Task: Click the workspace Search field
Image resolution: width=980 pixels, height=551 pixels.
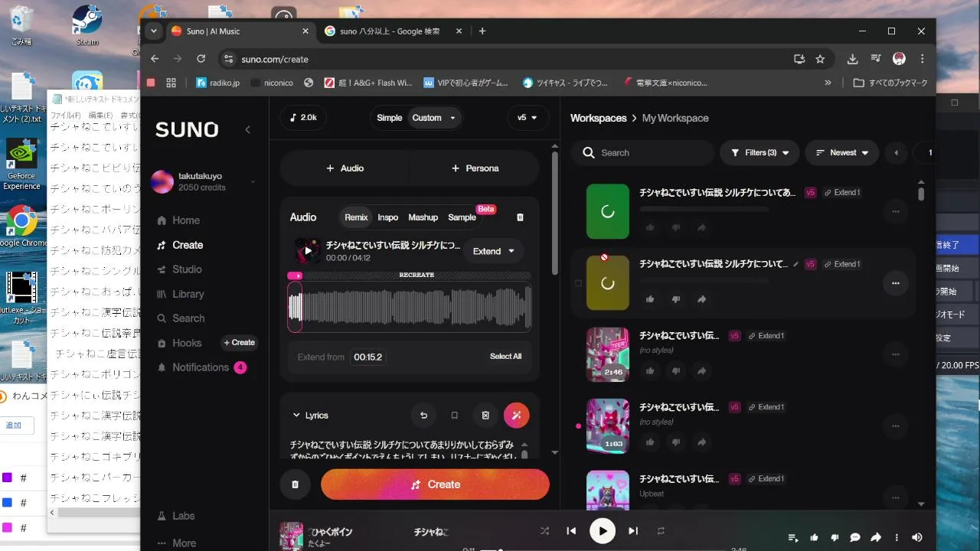Action: click(642, 153)
